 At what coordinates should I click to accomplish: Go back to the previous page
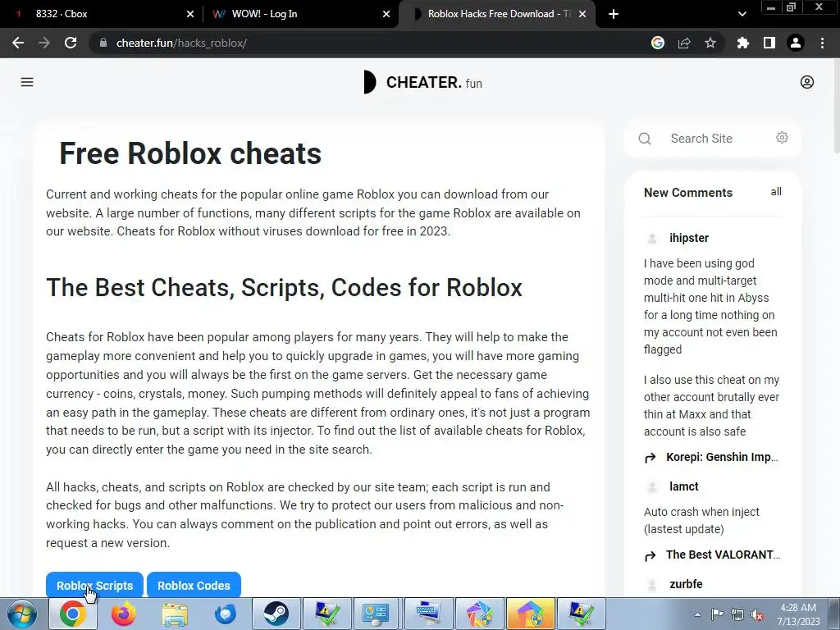pyautogui.click(x=18, y=43)
